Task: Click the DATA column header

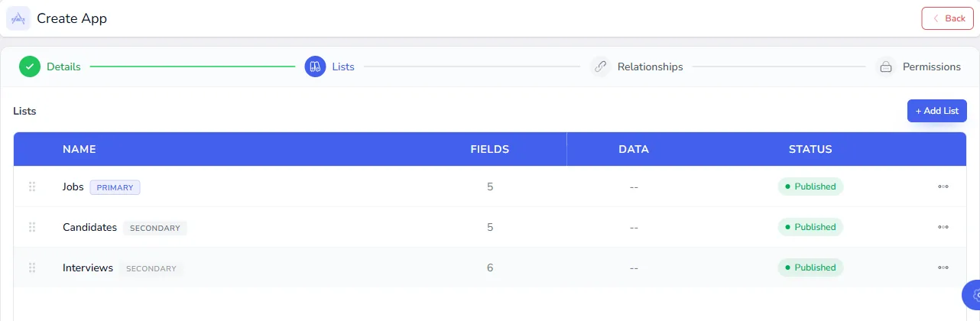Action: point(634,149)
